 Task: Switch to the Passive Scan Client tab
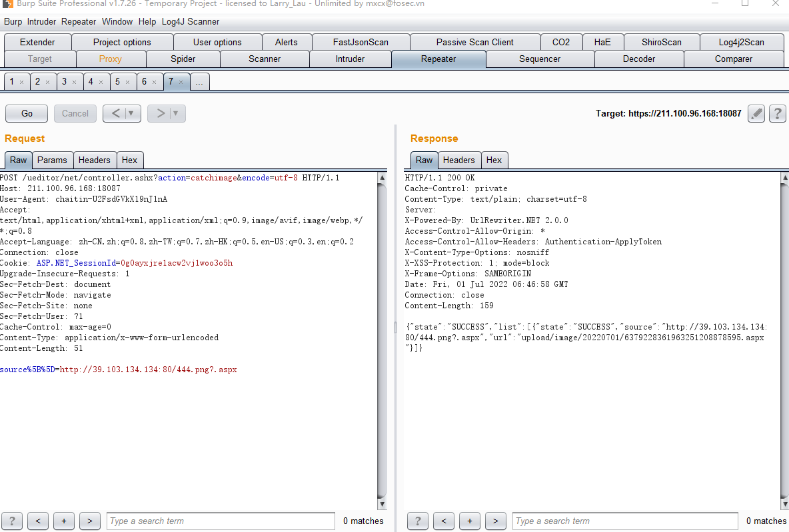[x=475, y=42]
